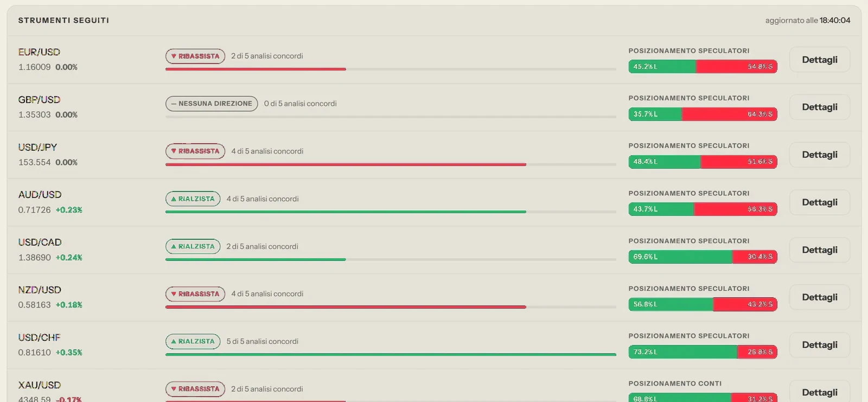Select the AUD/USD instrument name
Viewport: 868px width, 402px height.
(40, 195)
